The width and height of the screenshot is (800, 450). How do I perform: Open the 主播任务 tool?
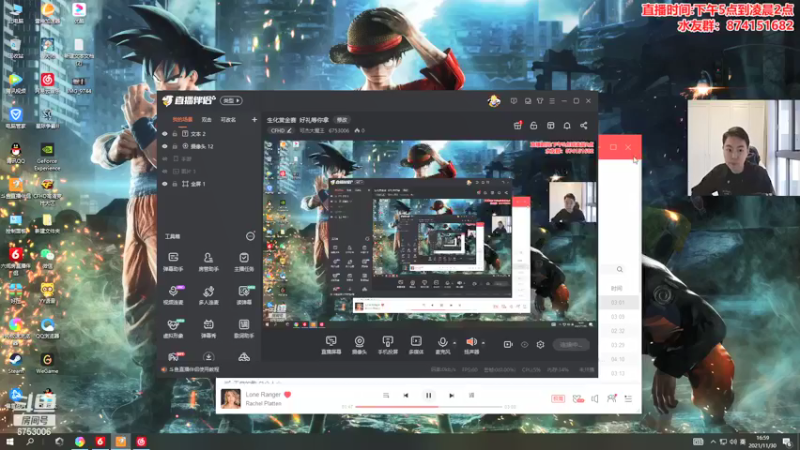click(x=244, y=261)
